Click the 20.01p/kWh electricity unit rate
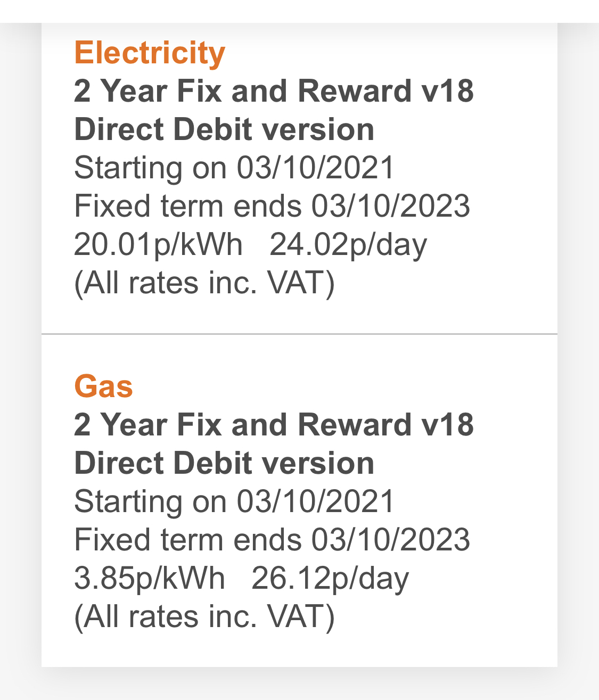This screenshot has height=700, width=599. tap(158, 245)
